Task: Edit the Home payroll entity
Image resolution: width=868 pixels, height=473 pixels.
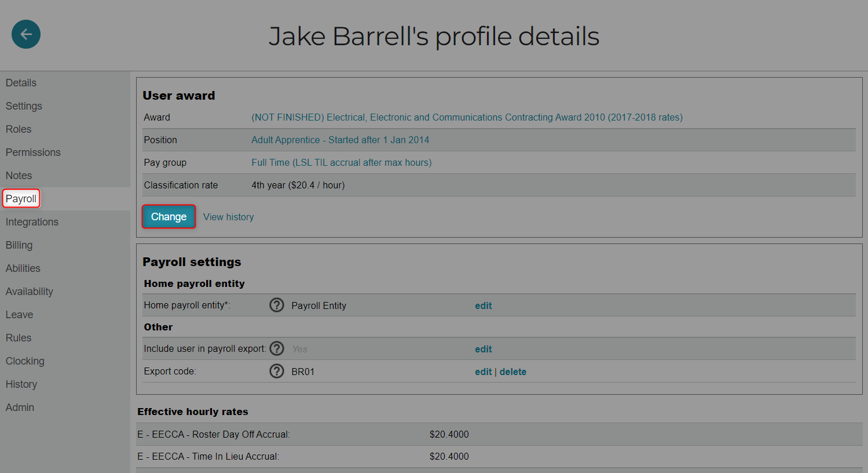Action: click(x=483, y=305)
